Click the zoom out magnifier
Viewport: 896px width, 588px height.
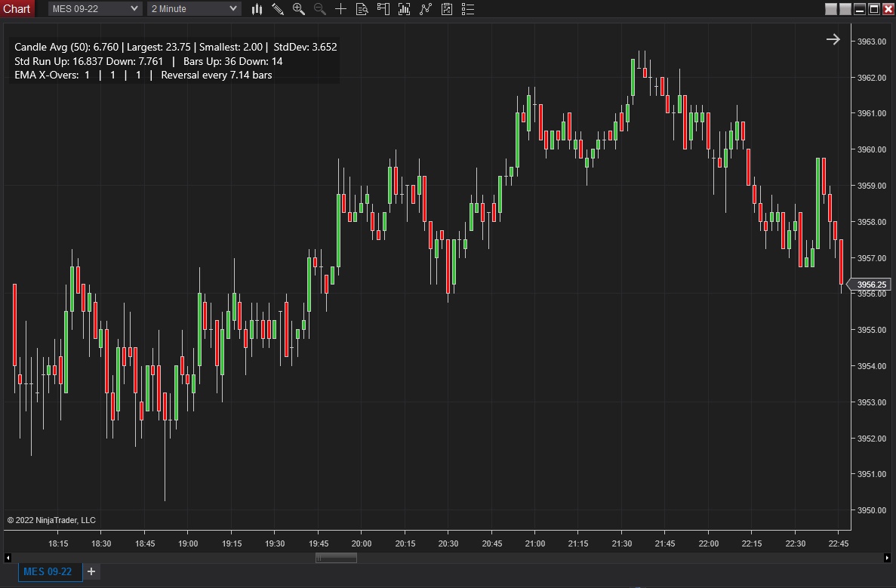click(319, 8)
